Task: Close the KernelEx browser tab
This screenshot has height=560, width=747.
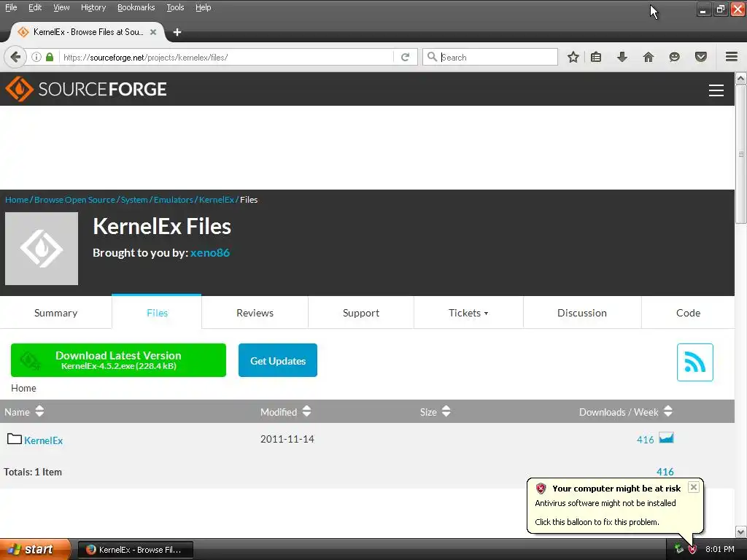Action: coord(153,32)
